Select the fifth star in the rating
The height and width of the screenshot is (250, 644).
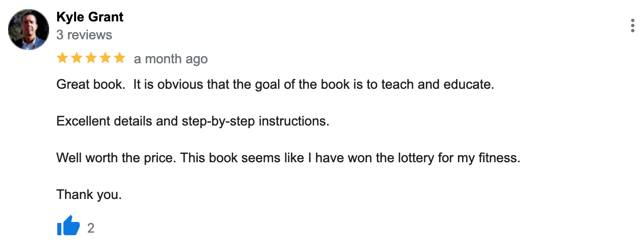point(120,58)
